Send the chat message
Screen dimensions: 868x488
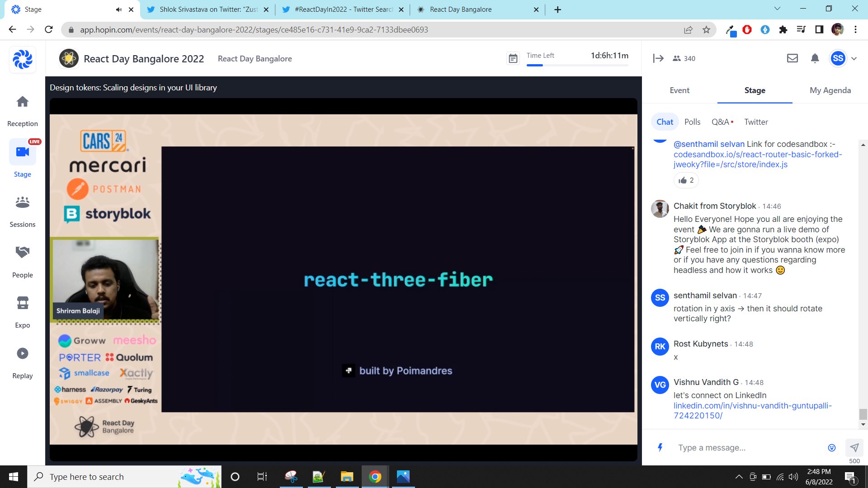point(854,447)
